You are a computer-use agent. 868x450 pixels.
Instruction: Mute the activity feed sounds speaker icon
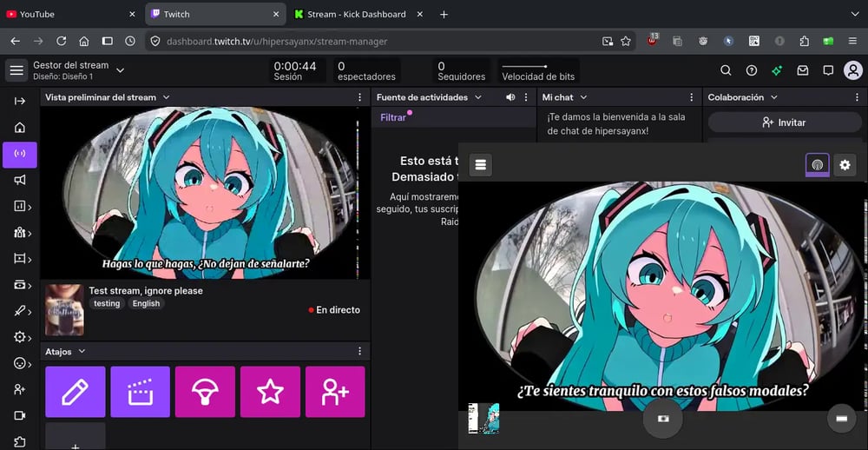click(510, 97)
